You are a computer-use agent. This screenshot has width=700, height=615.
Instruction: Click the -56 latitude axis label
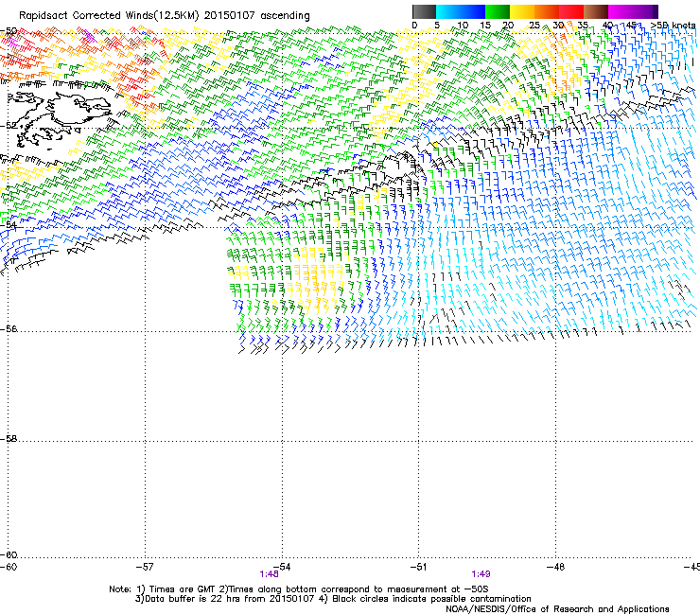(9, 328)
